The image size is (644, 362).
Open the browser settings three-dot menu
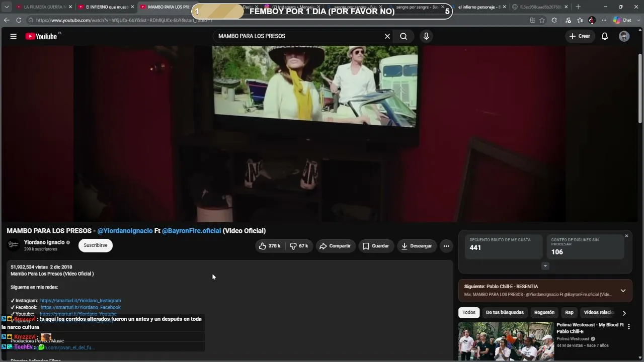point(604,20)
